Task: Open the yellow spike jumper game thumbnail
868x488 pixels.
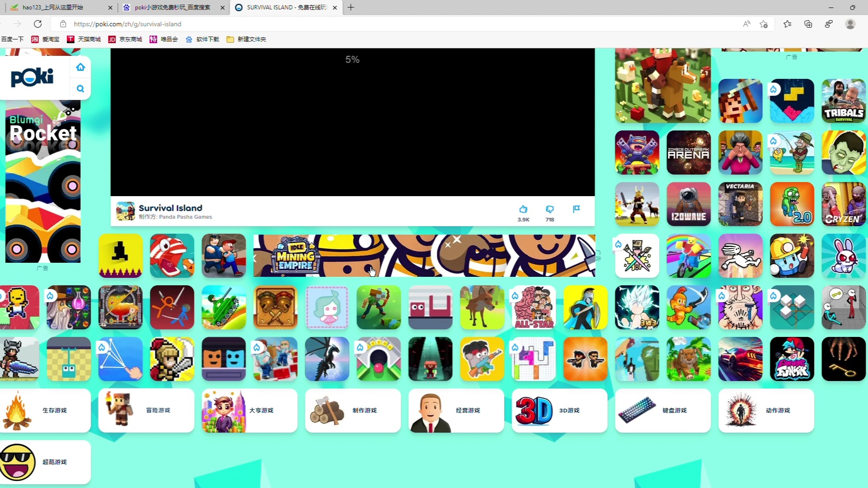Action: pos(120,256)
